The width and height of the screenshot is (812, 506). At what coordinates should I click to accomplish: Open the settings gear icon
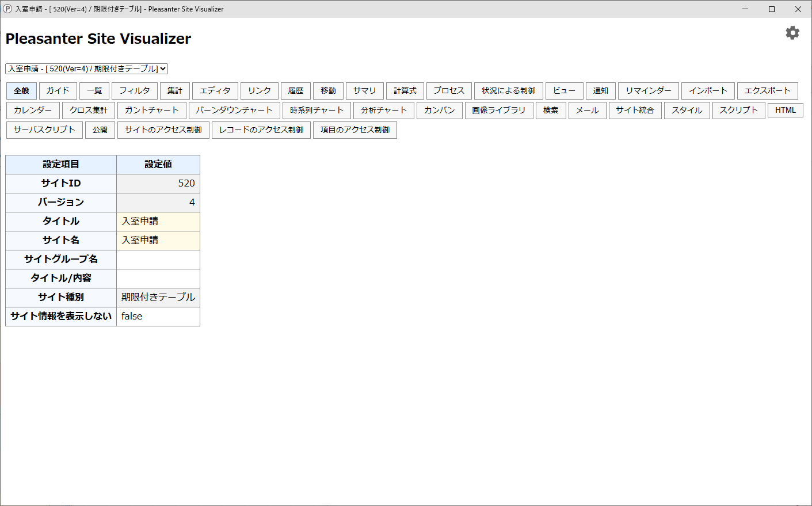792,33
